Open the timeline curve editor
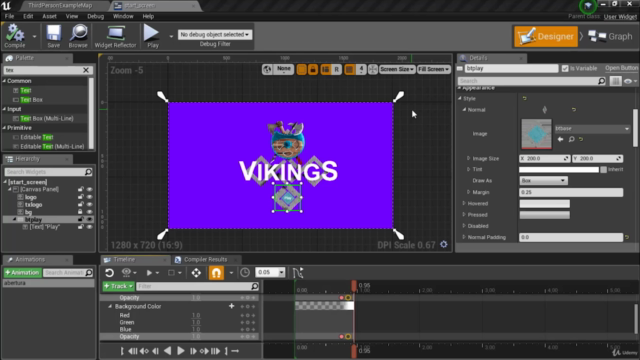Screen dimensions: 640x360 298,273
